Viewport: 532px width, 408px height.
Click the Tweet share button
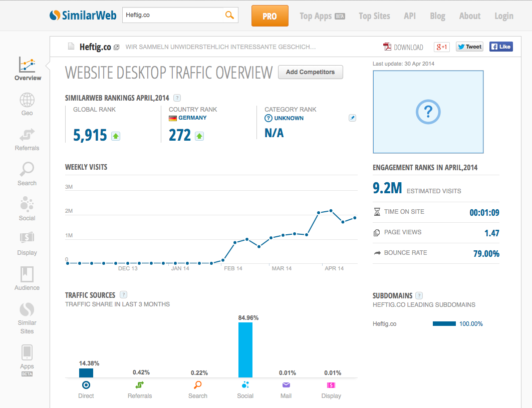pyautogui.click(x=469, y=47)
